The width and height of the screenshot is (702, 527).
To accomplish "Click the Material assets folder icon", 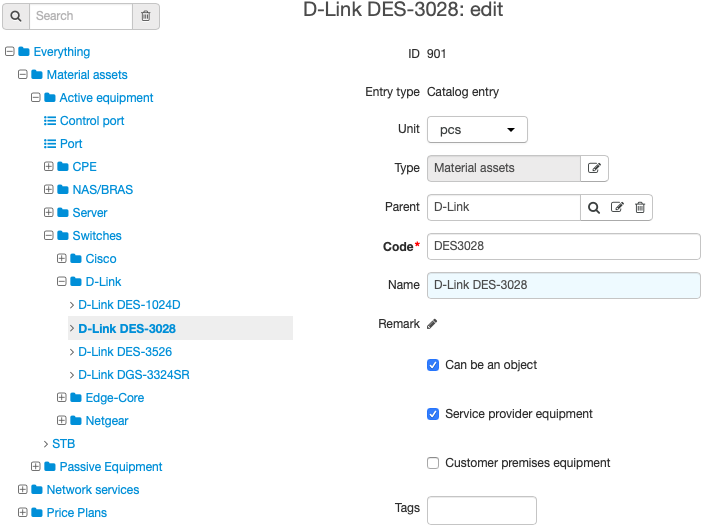I will pos(37,74).
